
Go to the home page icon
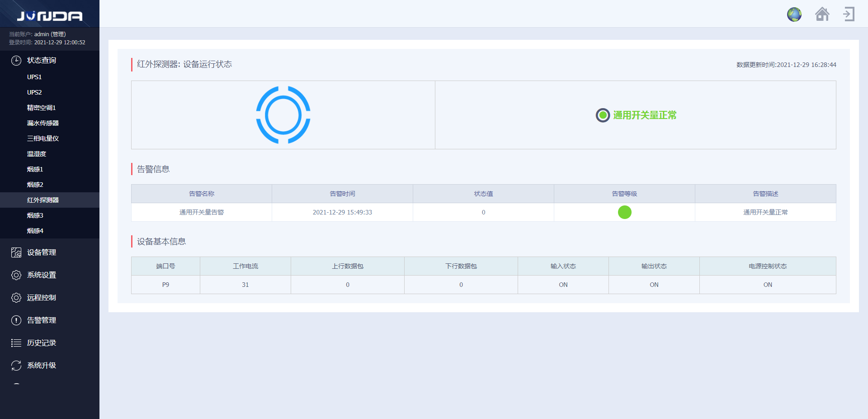[822, 14]
